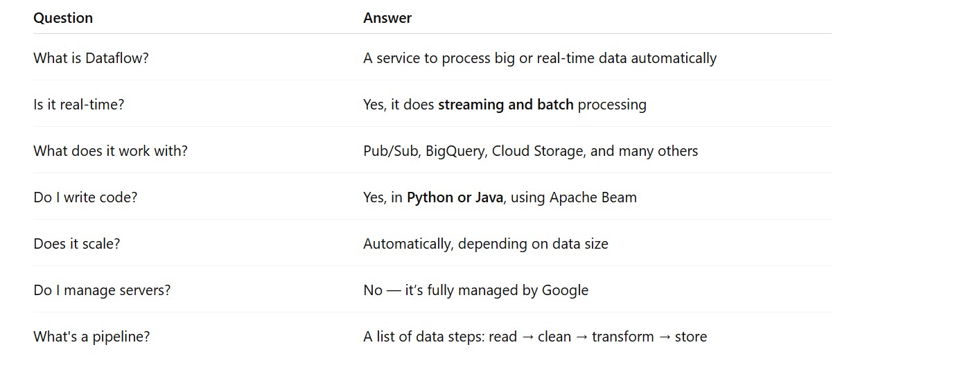Click the 'Do I write code?' question

click(85, 197)
